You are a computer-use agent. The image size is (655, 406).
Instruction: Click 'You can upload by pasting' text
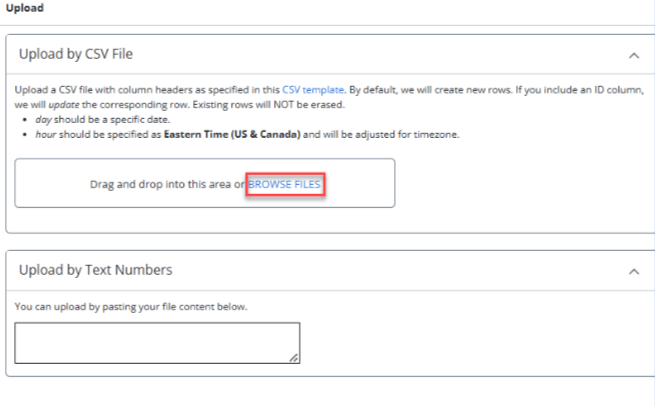coord(131,307)
